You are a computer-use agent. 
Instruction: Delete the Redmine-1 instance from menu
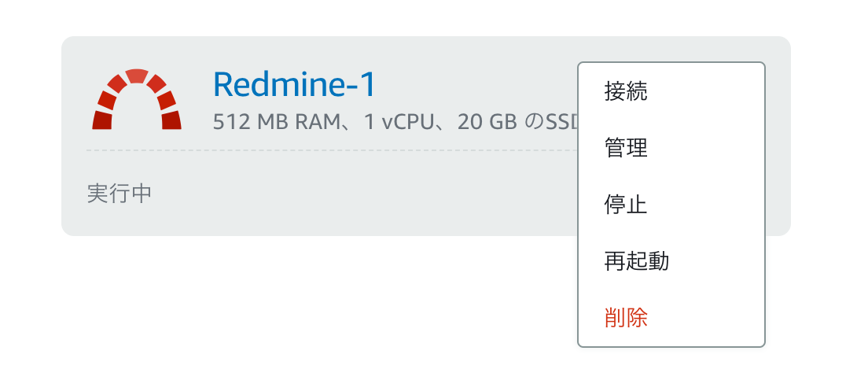(626, 318)
